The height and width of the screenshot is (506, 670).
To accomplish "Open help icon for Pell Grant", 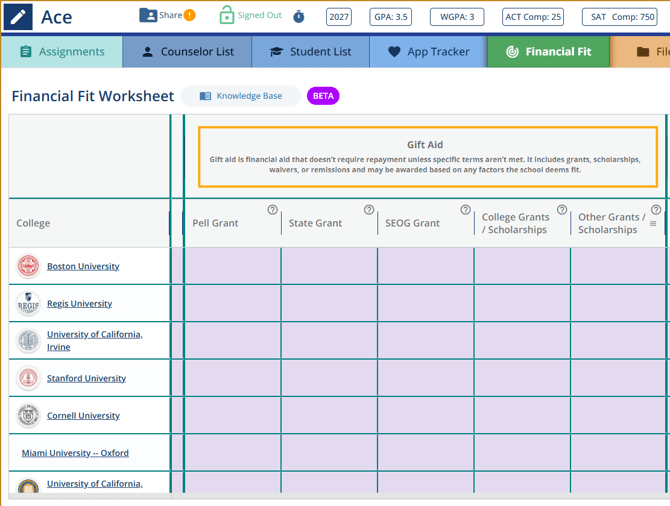I will click(272, 210).
